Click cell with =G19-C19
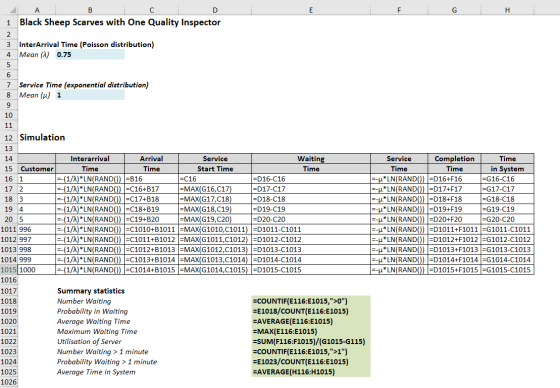 click(x=508, y=209)
